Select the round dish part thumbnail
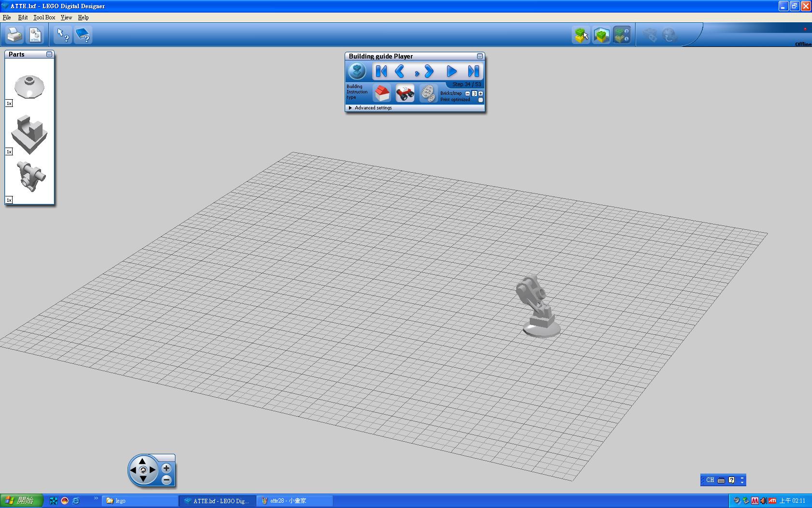The width and height of the screenshot is (812, 508). 29,87
